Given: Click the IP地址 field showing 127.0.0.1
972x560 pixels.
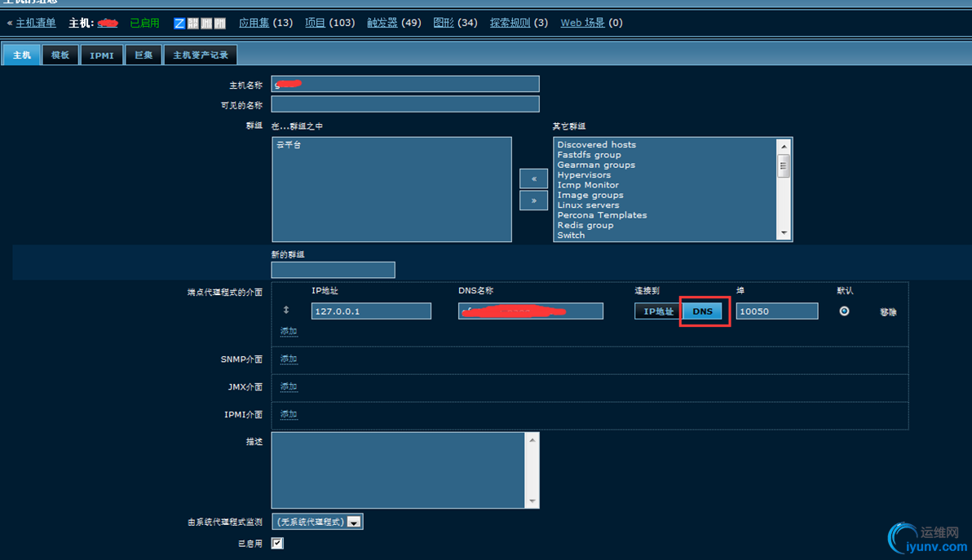Looking at the screenshot, I should click(x=371, y=311).
